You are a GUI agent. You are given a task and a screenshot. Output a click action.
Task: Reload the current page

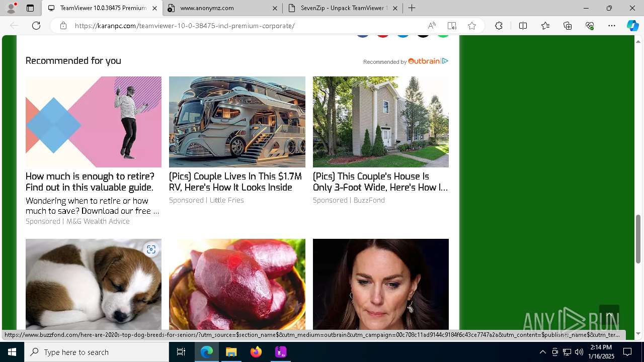click(x=36, y=26)
